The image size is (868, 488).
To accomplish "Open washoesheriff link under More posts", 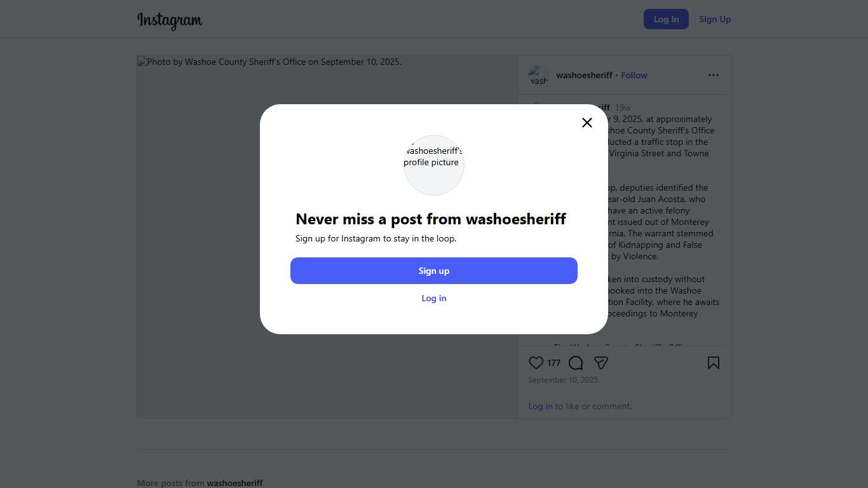I will pyautogui.click(x=234, y=483).
